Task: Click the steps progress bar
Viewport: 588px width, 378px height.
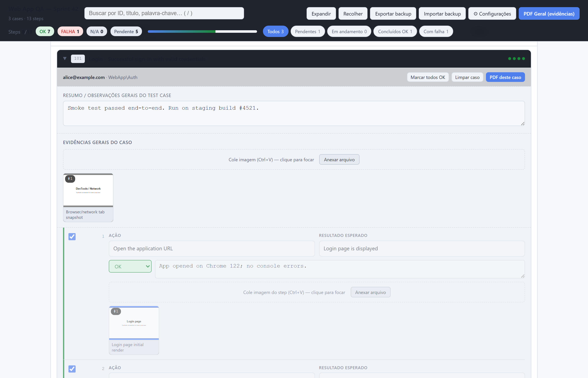Action: [202, 31]
